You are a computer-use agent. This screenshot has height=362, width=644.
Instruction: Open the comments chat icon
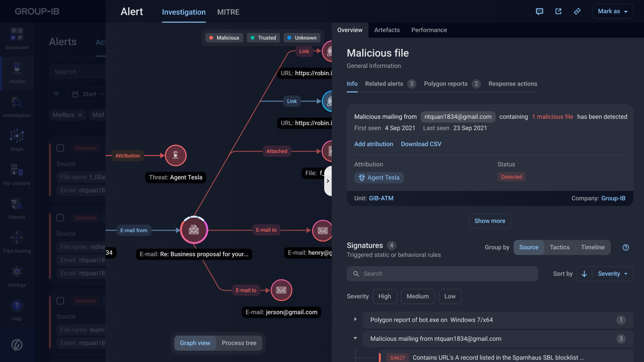pyautogui.click(x=539, y=12)
